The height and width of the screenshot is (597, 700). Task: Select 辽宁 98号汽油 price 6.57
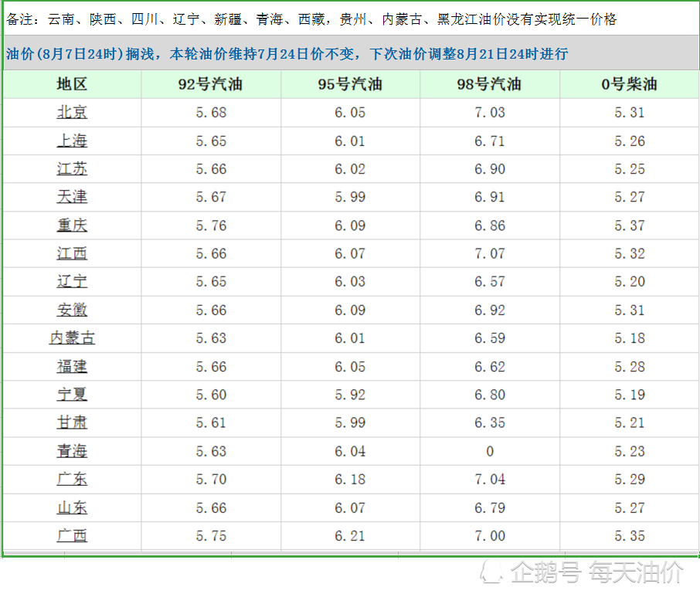coord(490,282)
